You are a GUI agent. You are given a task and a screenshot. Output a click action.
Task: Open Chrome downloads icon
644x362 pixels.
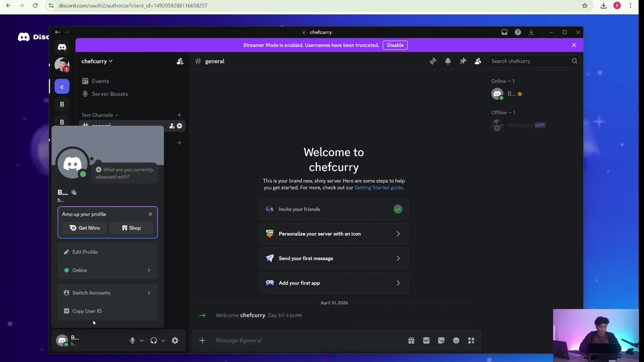603,6
